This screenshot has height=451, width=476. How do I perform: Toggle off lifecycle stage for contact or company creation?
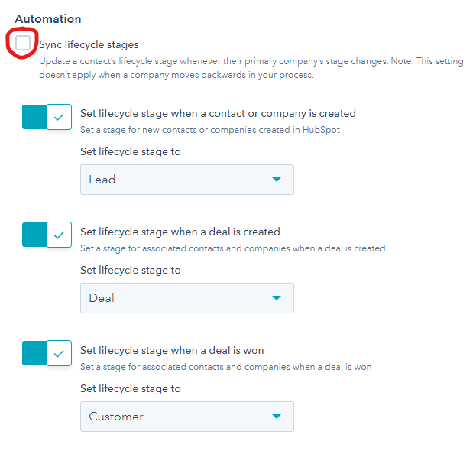tap(47, 117)
